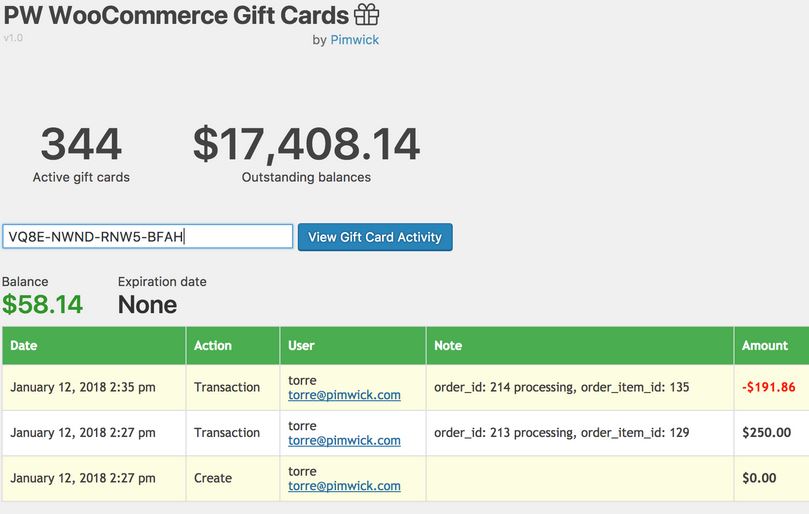The image size is (809, 514).
Task: Click the Note column header
Action: 580,345
